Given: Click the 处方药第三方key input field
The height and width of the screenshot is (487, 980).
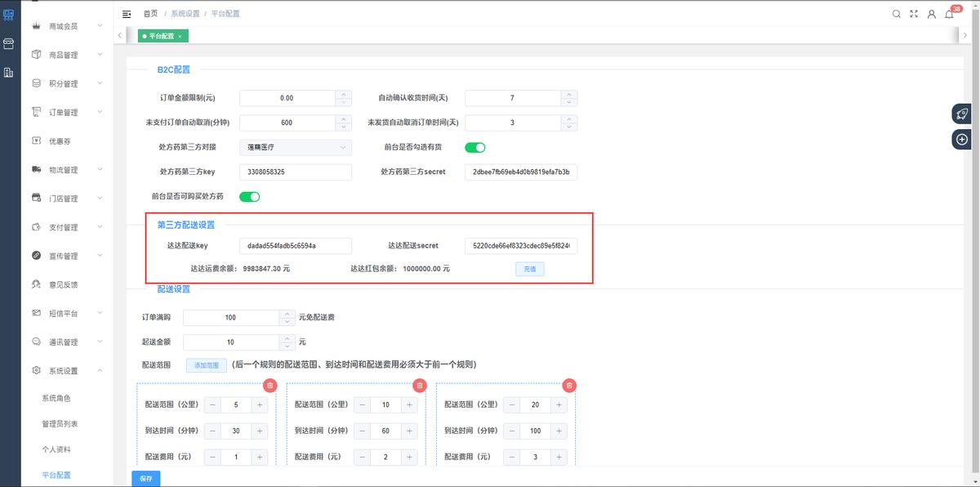Looking at the screenshot, I should click(x=296, y=172).
